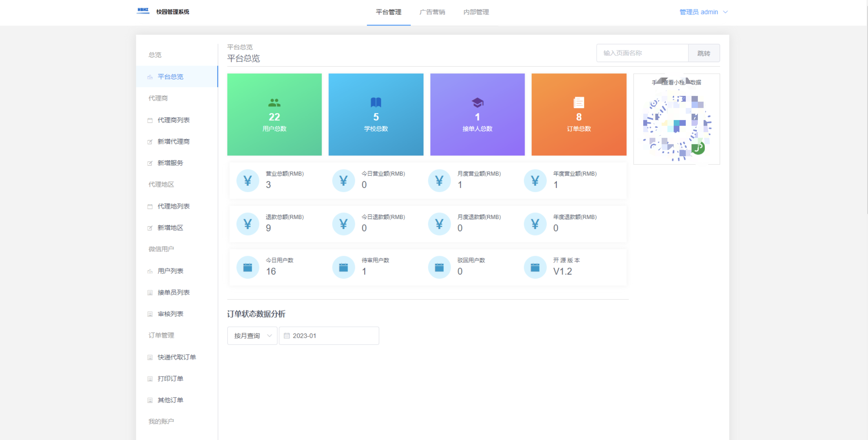Image resolution: width=868 pixels, height=440 pixels.
Task: Click the 2023-01 date picker field
Action: coord(329,336)
